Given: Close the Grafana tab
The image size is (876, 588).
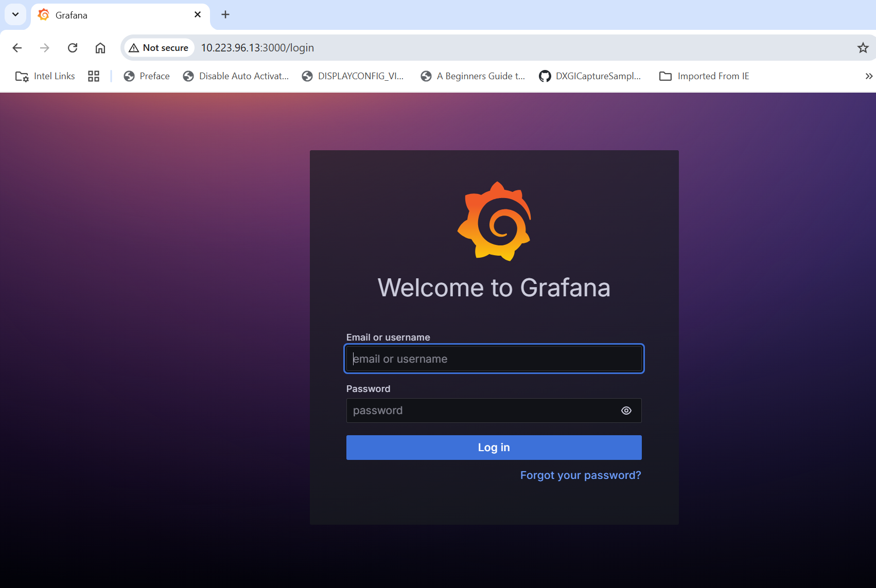Looking at the screenshot, I should click(x=198, y=15).
